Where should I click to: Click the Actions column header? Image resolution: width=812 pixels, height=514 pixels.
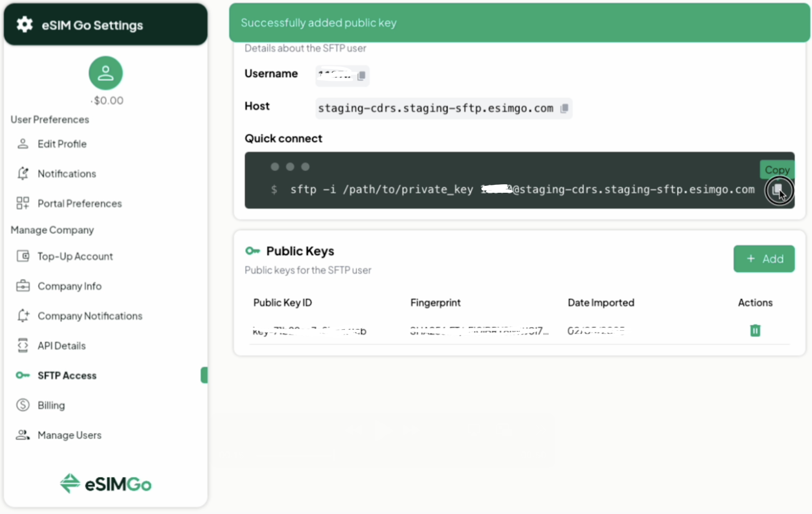[755, 303]
